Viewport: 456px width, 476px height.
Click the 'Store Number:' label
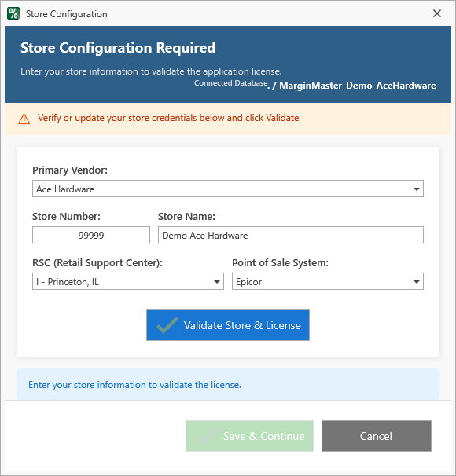click(x=66, y=217)
